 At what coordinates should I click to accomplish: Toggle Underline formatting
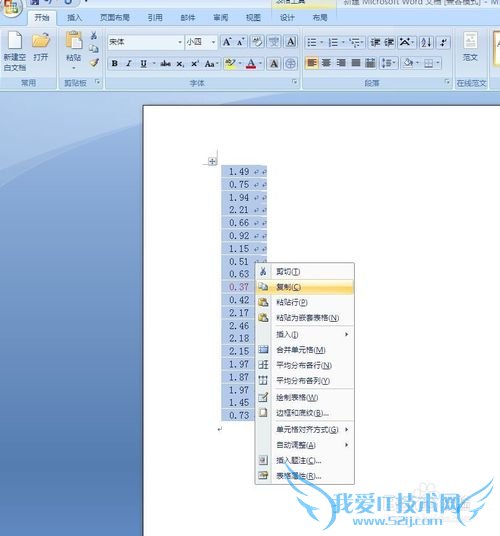pos(144,64)
